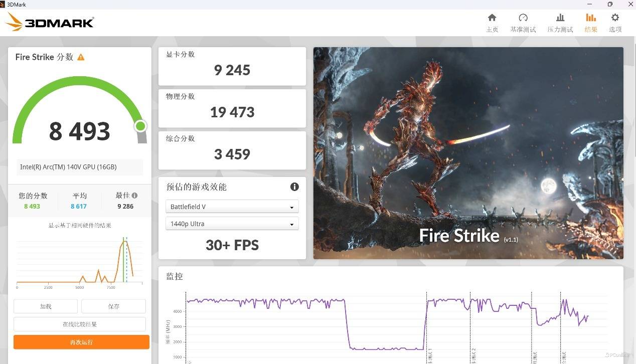Click the info icon next to best score
Screen dimensions: 636x364
coord(134,196)
